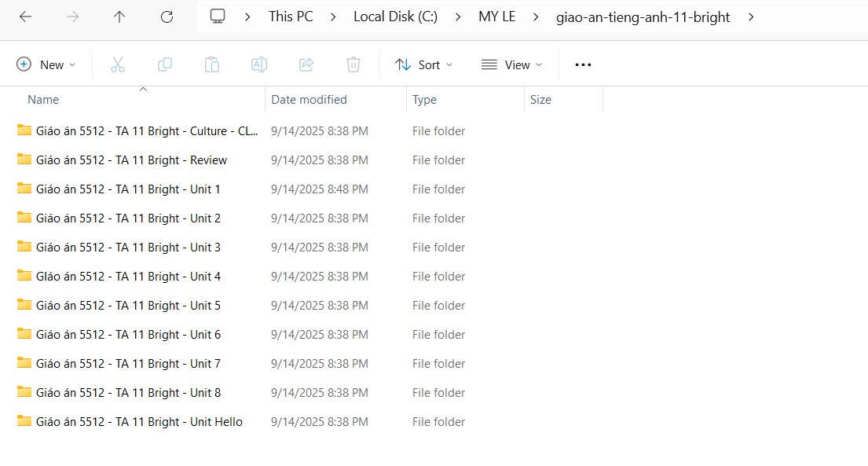Click the Copy icon in toolbar
This screenshot has width=868, height=466.
coord(165,64)
